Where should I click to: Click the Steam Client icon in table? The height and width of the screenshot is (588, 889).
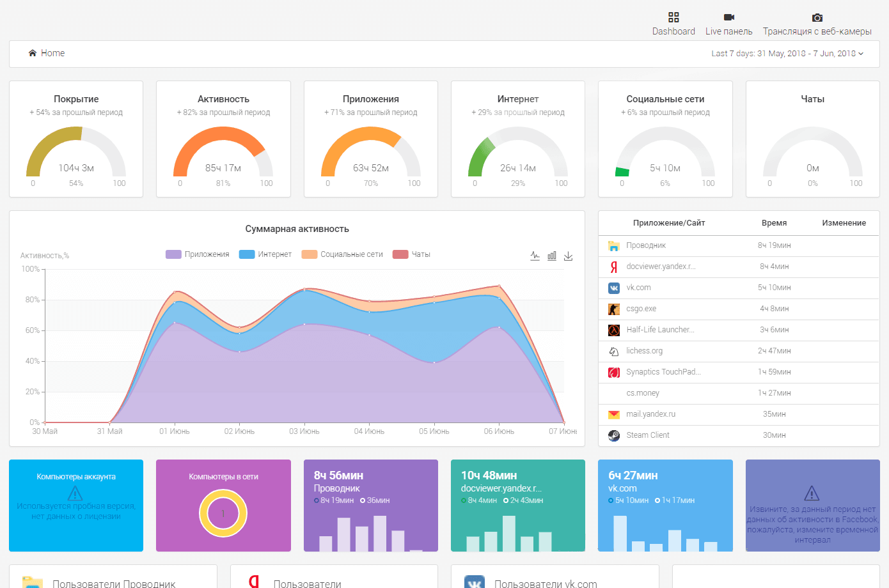(614, 435)
